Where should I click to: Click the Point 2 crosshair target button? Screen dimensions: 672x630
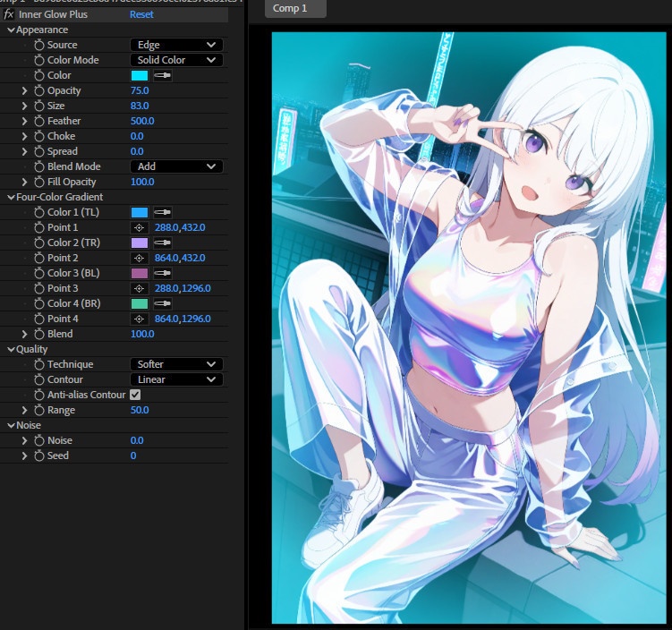(139, 258)
